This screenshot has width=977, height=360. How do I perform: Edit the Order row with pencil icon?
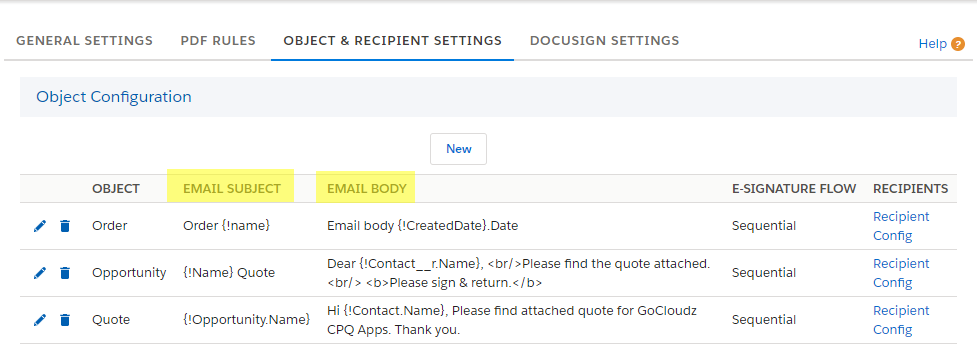(40, 226)
